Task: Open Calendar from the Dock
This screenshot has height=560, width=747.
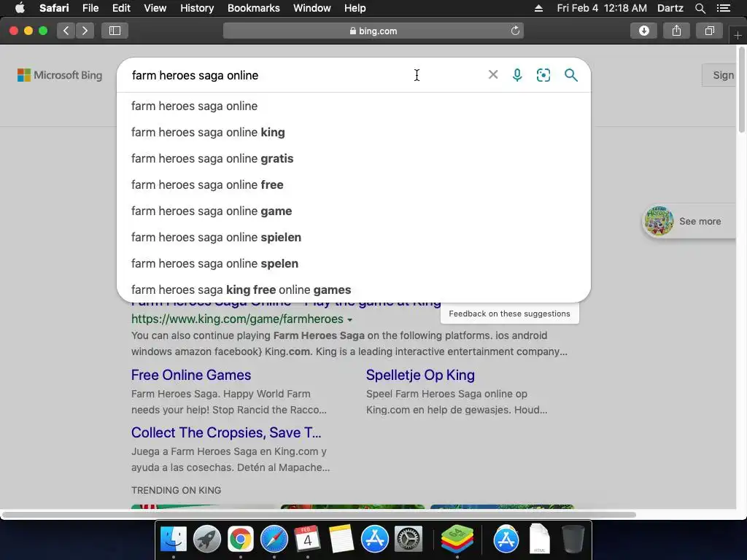Action: point(307,539)
